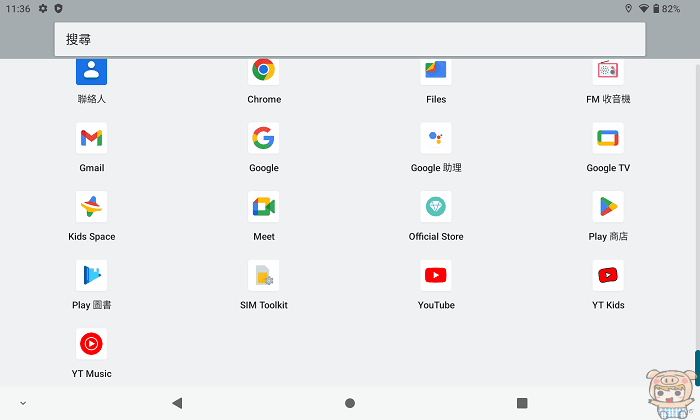This screenshot has height=420, width=700.
Task: Open the Official Store app
Action: coord(436,207)
